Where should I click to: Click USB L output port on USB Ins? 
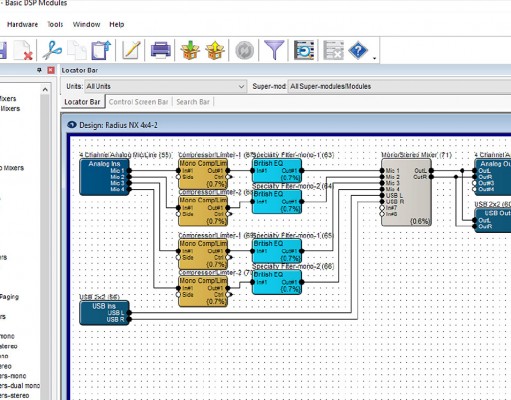pos(129,313)
